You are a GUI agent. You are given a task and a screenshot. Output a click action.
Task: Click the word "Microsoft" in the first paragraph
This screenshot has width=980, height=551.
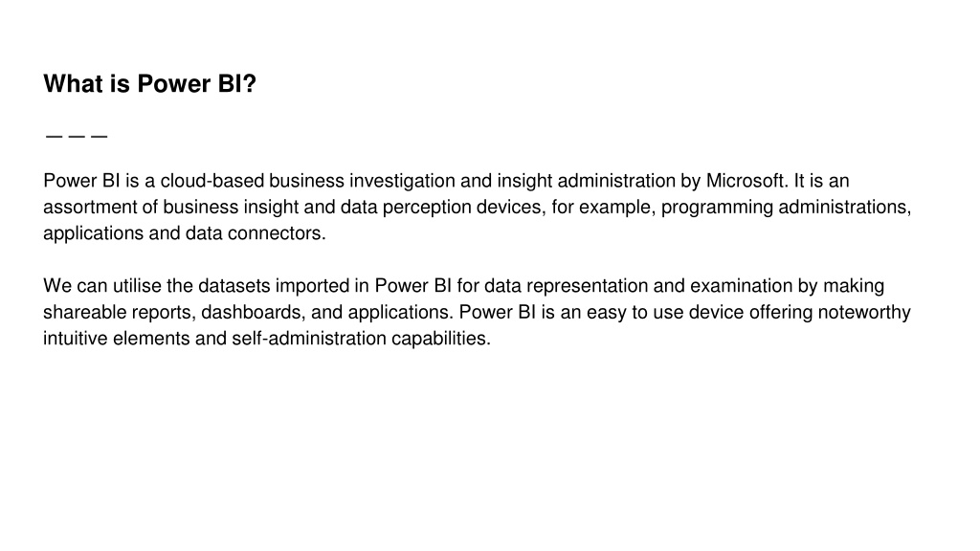(x=745, y=181)
